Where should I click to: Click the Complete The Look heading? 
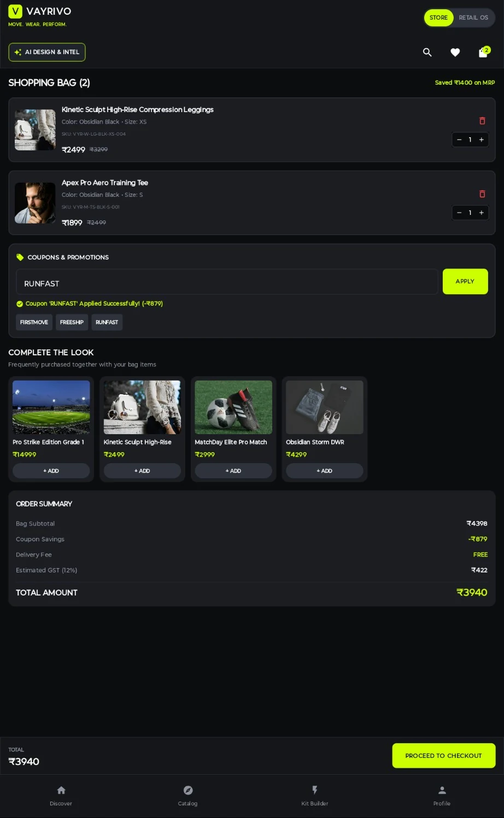pos(51,352)
